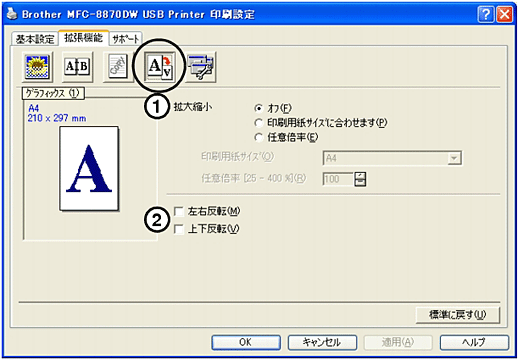The height and width of the screenshot is (360, 518).
Task: Click the printer icon in the title bar
Action: [12, 14]
